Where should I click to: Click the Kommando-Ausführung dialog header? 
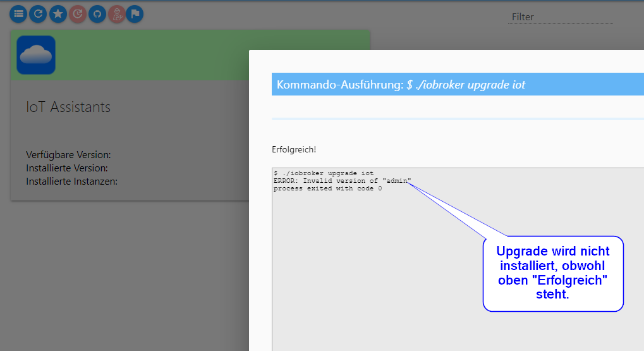tap(458, 84)
